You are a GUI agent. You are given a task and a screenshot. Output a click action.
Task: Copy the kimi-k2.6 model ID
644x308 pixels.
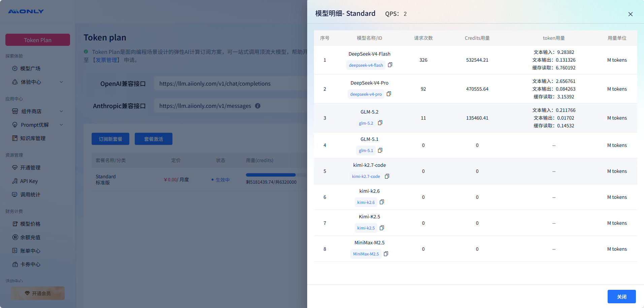coord(382,202)
